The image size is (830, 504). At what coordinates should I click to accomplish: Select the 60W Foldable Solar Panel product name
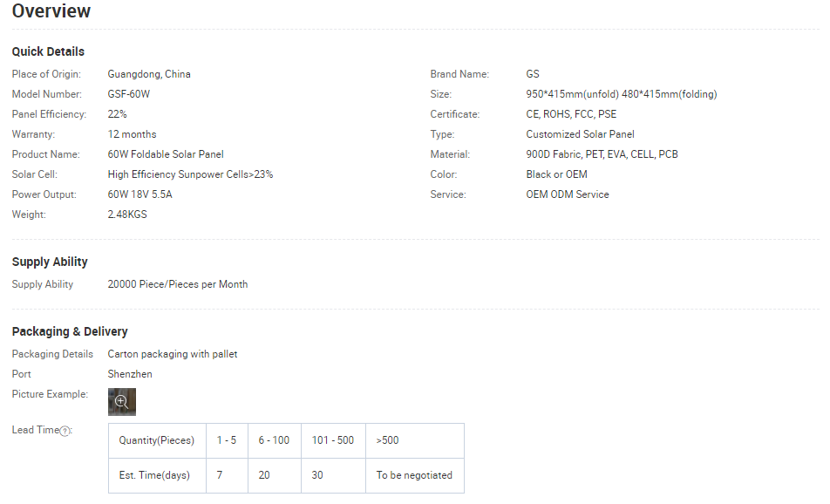166,154
